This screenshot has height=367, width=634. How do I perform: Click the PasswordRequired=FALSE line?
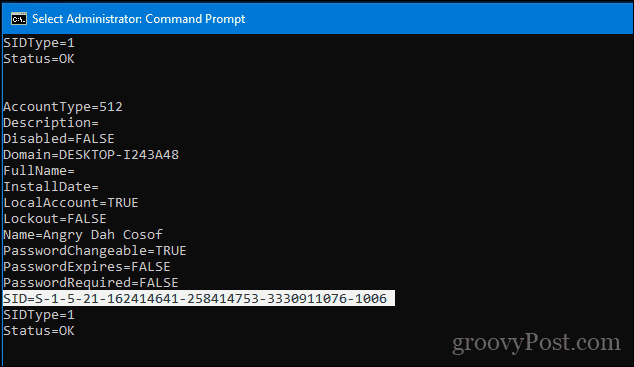point(91,283)
